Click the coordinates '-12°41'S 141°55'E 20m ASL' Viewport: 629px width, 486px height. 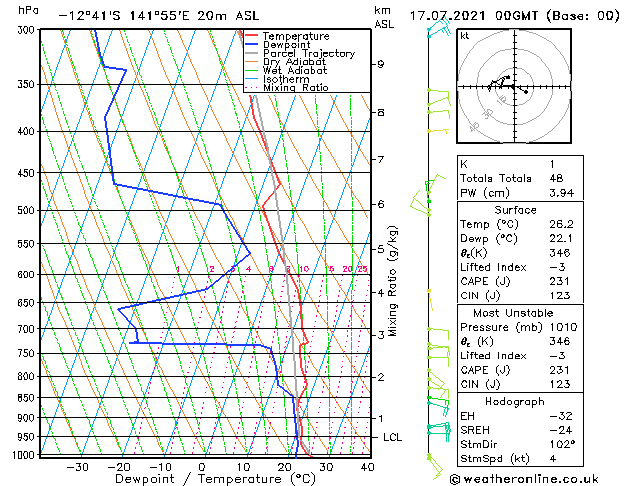[x=159, y=16]
